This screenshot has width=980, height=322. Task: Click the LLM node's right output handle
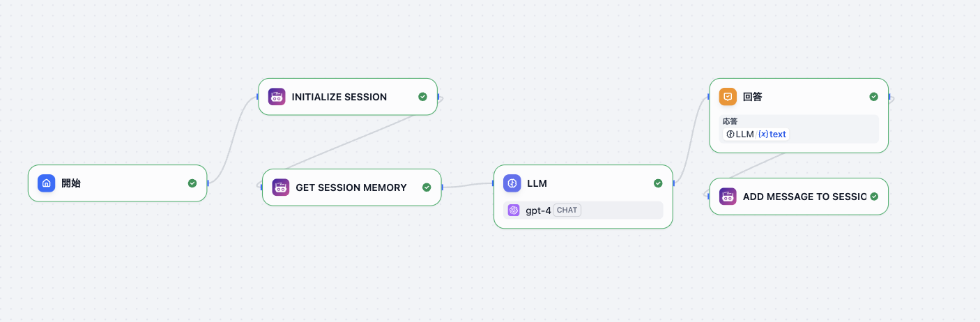pos(673,183)
